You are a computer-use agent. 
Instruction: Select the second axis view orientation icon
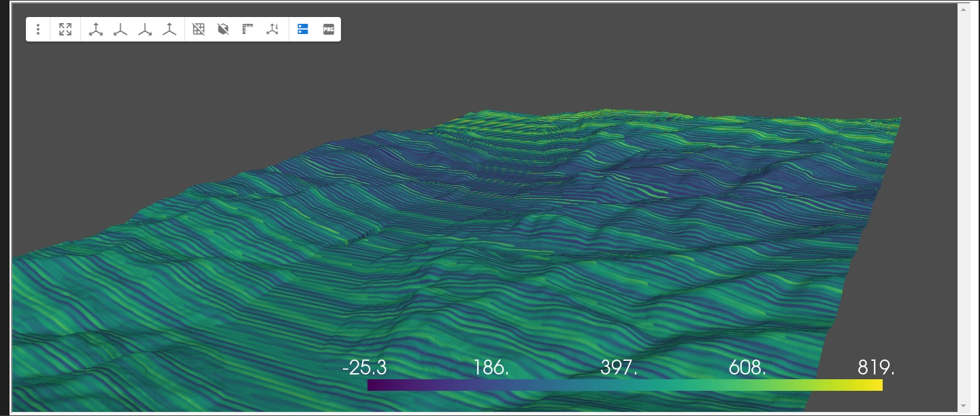tap(120, 29)
